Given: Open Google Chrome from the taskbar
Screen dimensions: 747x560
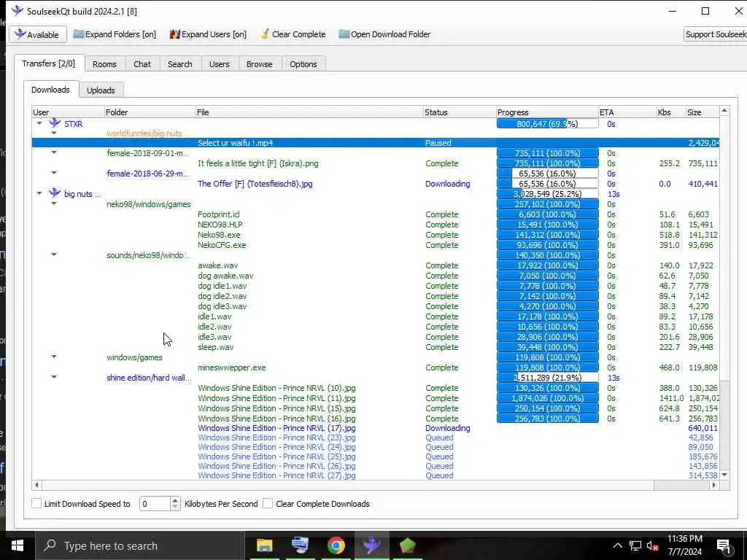Looking at the screenshot, I should (336, 545).
